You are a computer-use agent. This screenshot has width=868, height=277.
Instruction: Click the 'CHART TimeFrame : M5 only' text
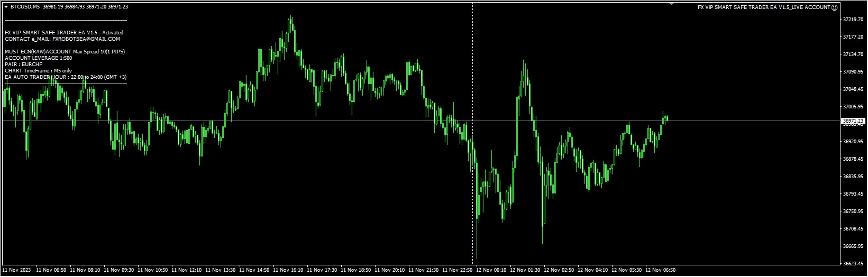(x=38, y=71)
